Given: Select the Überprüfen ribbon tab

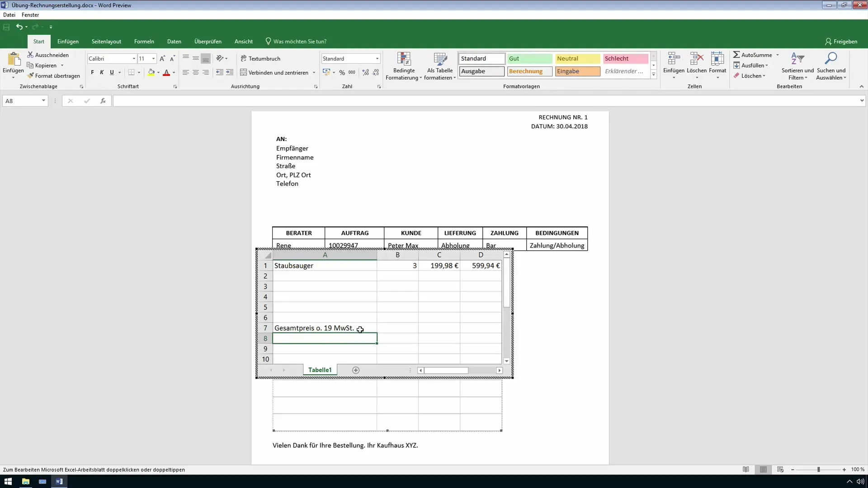Looking at the screenshot, I should pos(208,41).
